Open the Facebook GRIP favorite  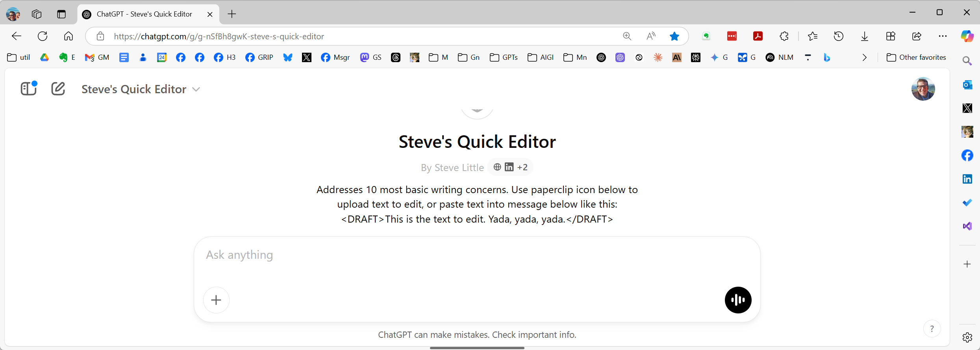(259, 57)
